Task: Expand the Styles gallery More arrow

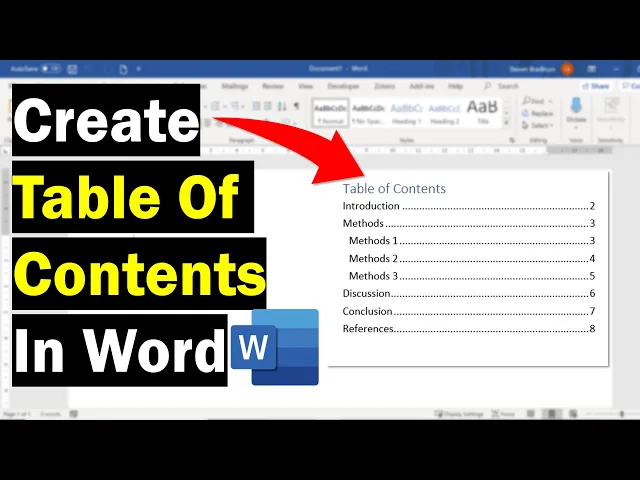Action: pyautogui.click(x=507, y=122)
